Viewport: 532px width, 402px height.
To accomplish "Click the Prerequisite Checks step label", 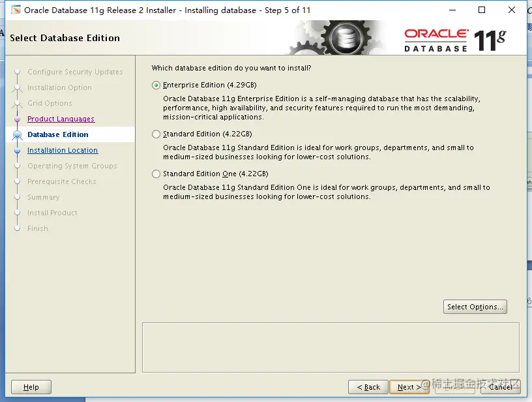I will click(x=62, y=181).
